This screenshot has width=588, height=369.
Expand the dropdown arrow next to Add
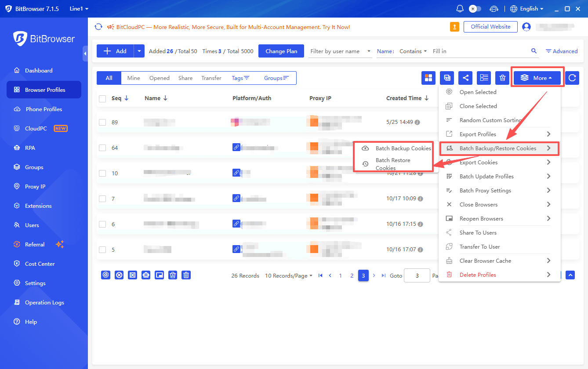tap(139, 51)
